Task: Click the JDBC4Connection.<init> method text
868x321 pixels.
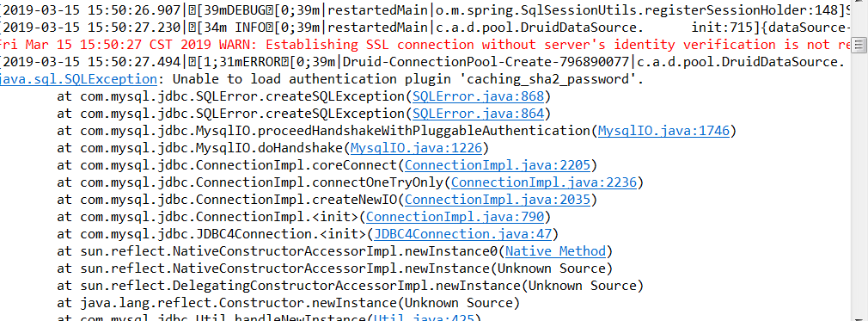Action: (281, 234)
